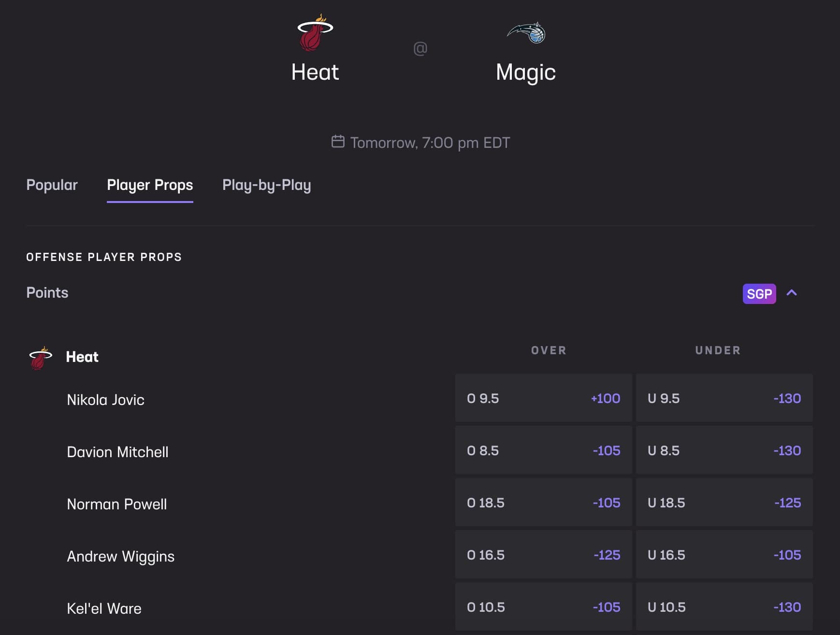
Task: Click the Andrew Wiggins player name
Action: click(120, 556)
